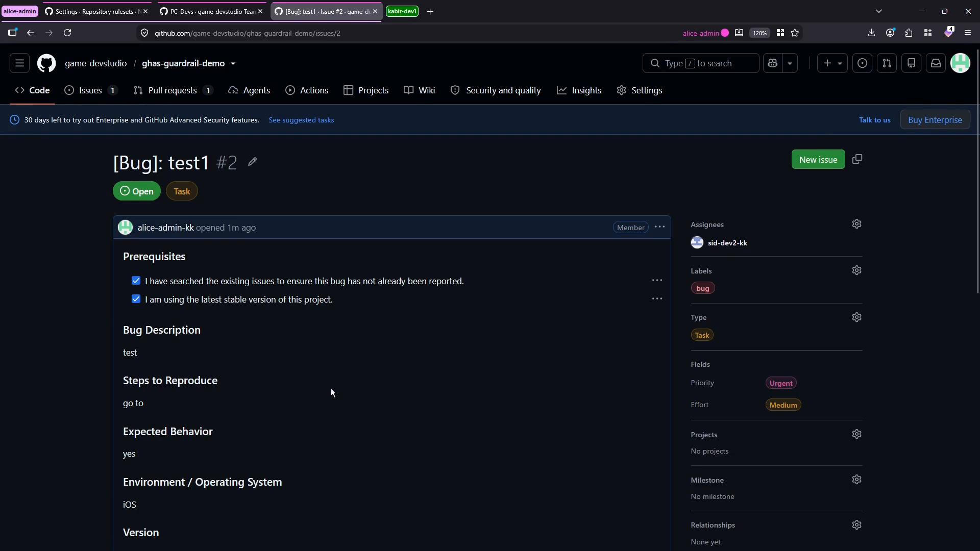980x551 pixels.
Task: Click the GitHub Octocat logo
Action: (46, 63)
